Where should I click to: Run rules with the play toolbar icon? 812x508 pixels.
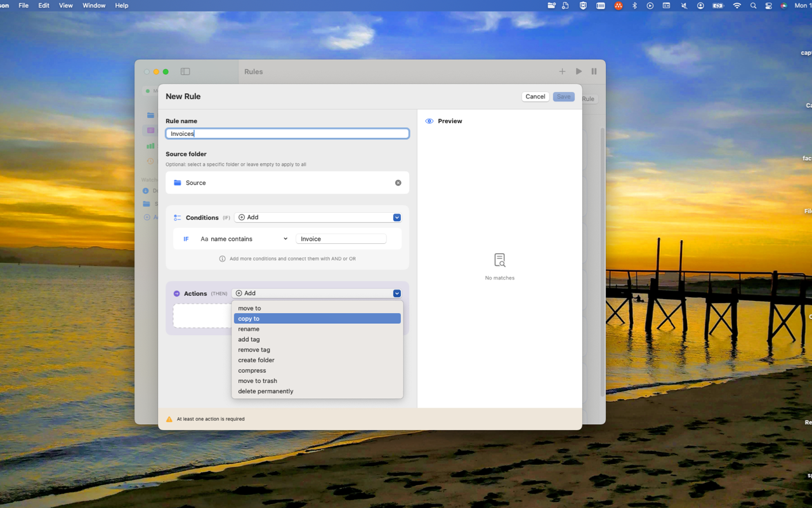(x=578, y=71)
